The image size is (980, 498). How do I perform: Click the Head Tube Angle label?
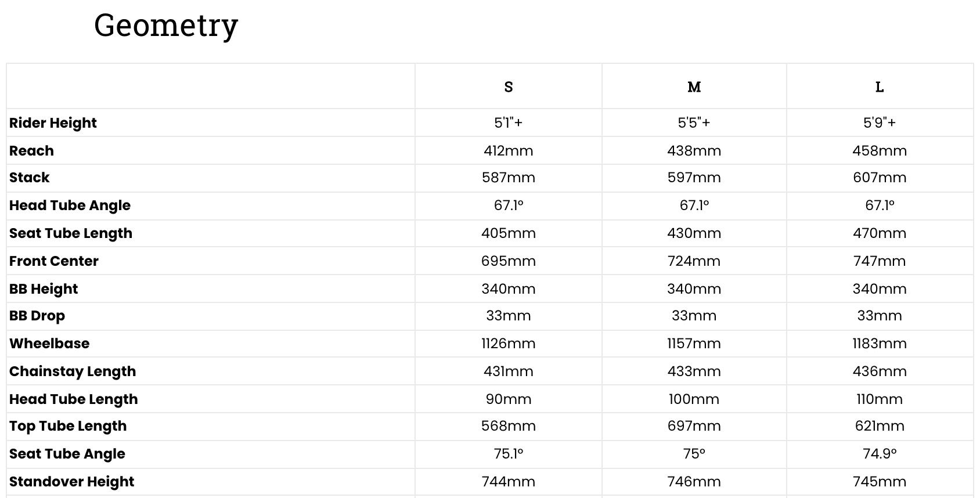(70, 205)
